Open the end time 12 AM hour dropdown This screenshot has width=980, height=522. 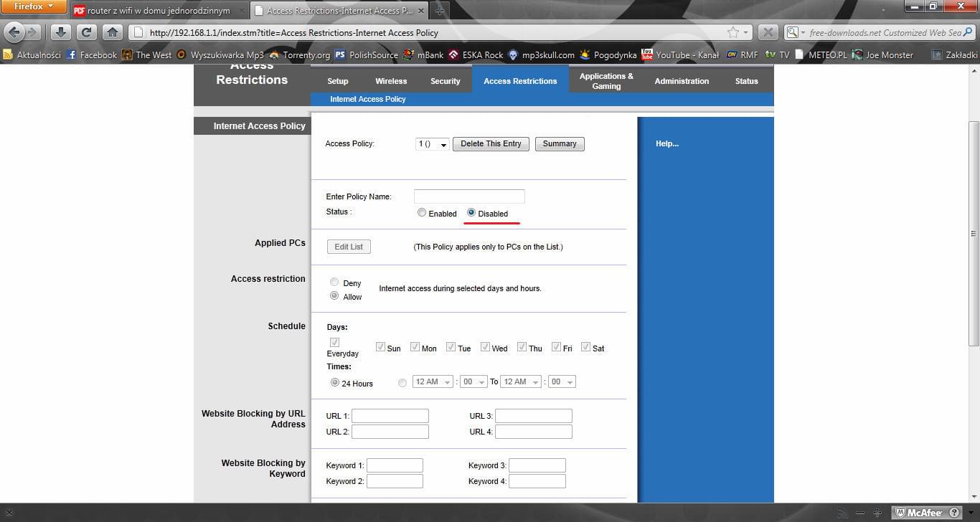521,382
